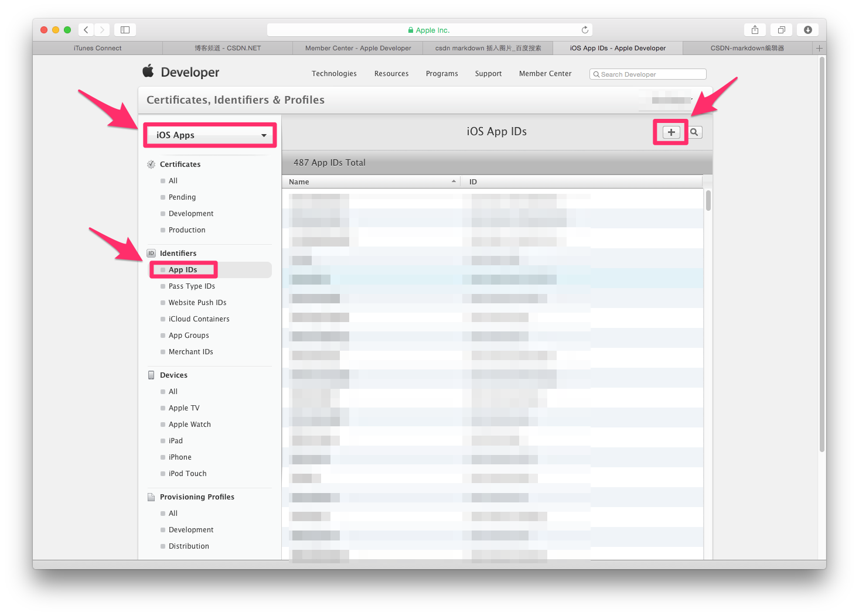859x616 pixels.
Task: Go forward with Safari forward arrow
Action: pos(102,30)
